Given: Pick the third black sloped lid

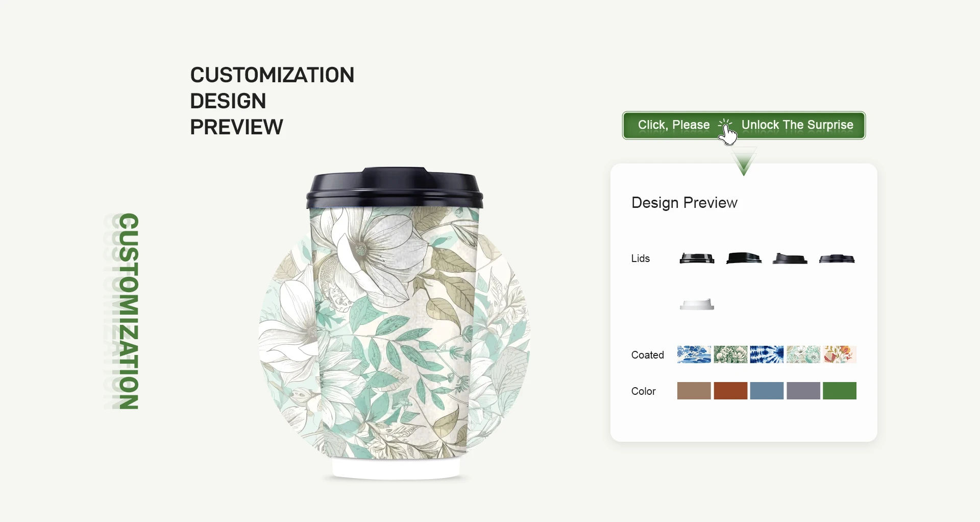Looking at the screenshot, I should click(x=790, y=258).
